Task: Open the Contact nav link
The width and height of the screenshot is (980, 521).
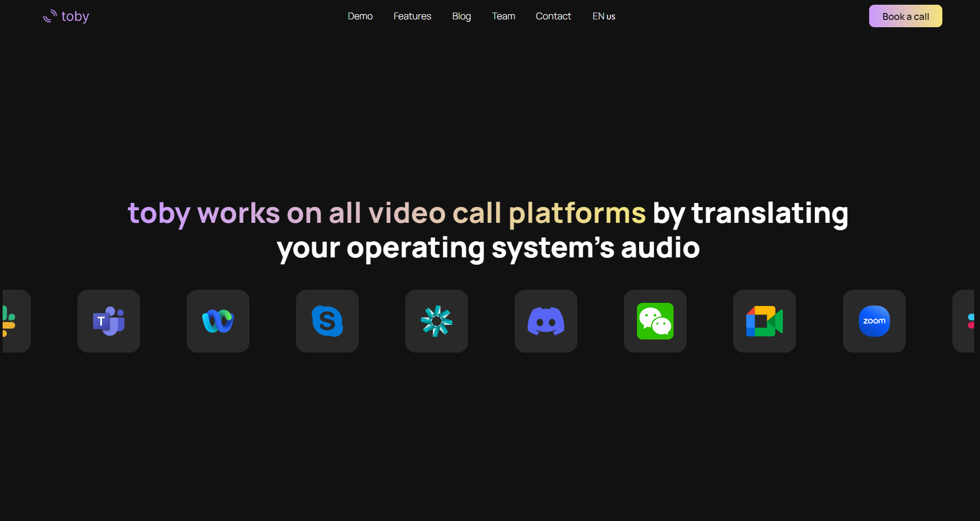Action: (553, 16)
